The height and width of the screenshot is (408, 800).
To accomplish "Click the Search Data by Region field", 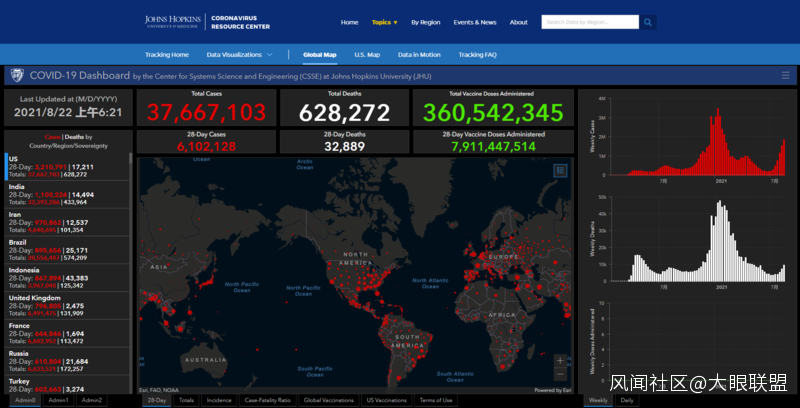I will [589, 22].
